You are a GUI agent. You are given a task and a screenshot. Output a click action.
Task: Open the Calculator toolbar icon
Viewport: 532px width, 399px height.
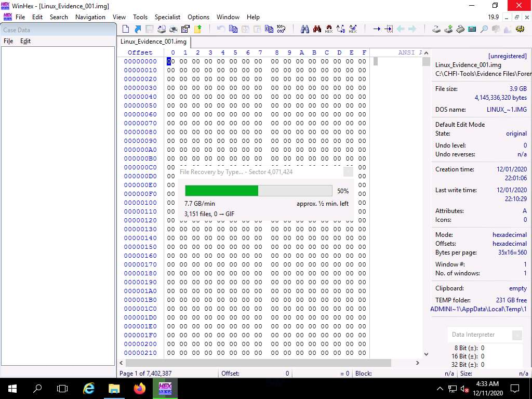pyautogui.click(x=472, y=29)
